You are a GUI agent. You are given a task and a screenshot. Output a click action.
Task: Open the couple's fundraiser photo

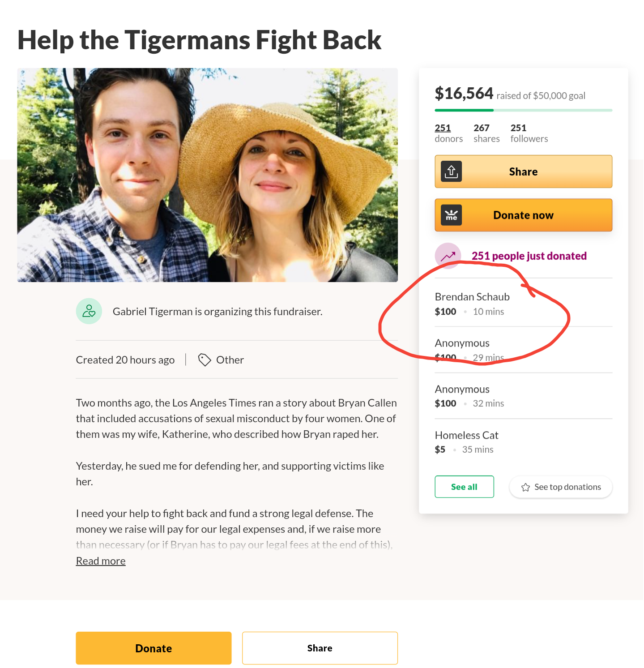coord(207,175)
